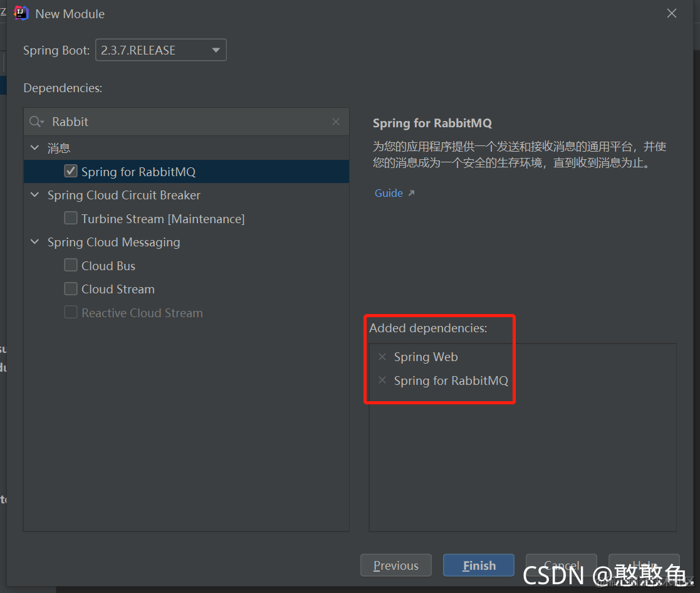Collapse Spring Cloud Messaging group
Image resolution: width=700 pixels, height=593 pixels.
[35, 241]
